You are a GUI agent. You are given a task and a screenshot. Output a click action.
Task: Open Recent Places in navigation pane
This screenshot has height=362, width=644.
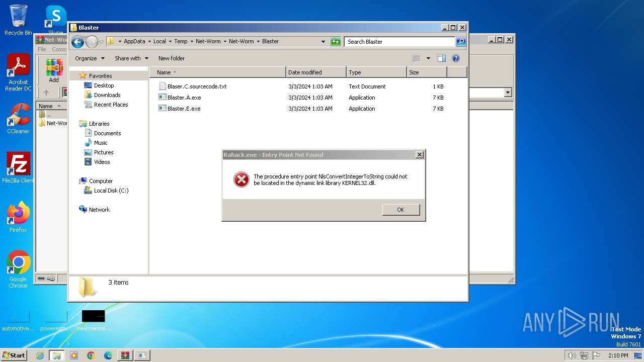pos(111,105)
